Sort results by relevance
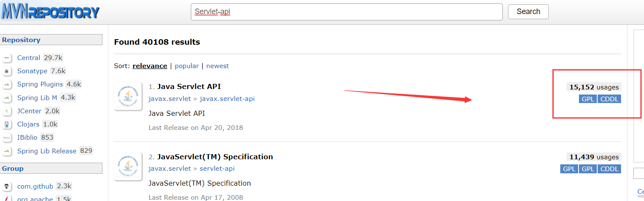 (x=150, y=66)
